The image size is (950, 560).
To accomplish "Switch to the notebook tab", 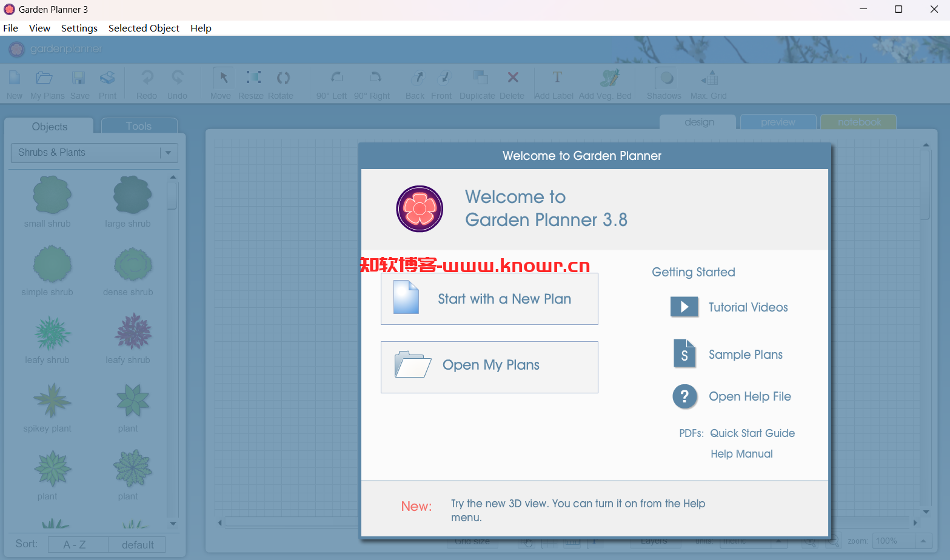I will point(859,122).
